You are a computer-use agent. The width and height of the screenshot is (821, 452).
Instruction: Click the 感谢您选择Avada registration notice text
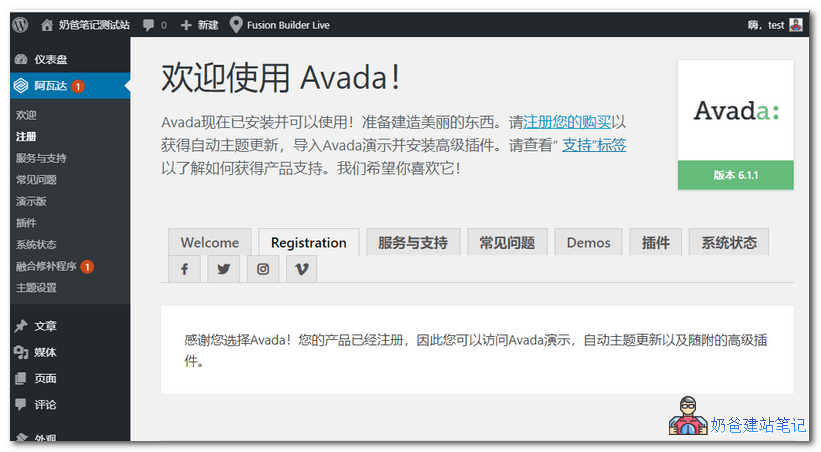pos(475,350)
